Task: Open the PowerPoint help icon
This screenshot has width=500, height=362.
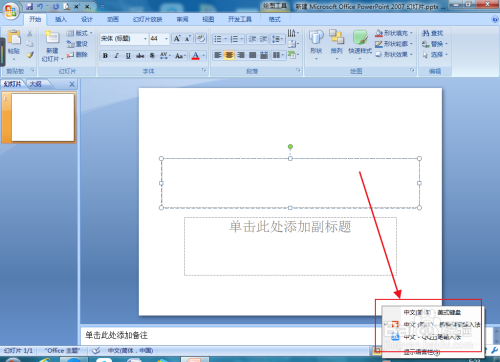Action: pyautogui.click(x=495, y=19)
